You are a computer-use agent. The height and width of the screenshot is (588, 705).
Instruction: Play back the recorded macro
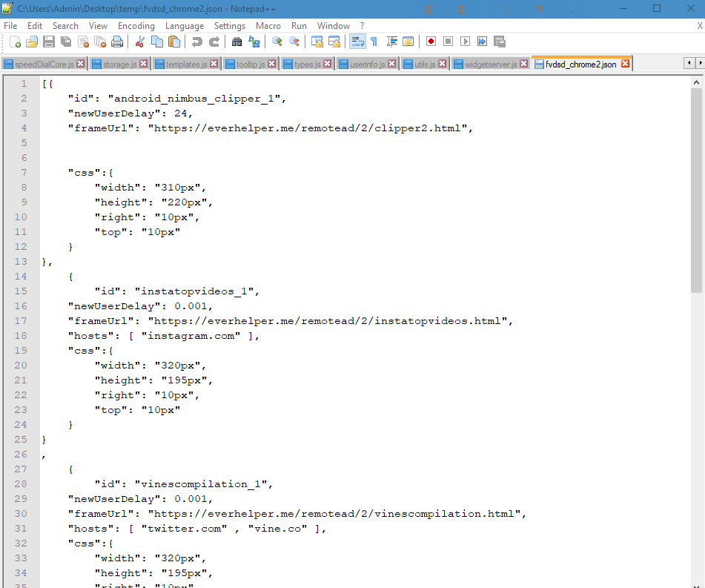point(465,42)
